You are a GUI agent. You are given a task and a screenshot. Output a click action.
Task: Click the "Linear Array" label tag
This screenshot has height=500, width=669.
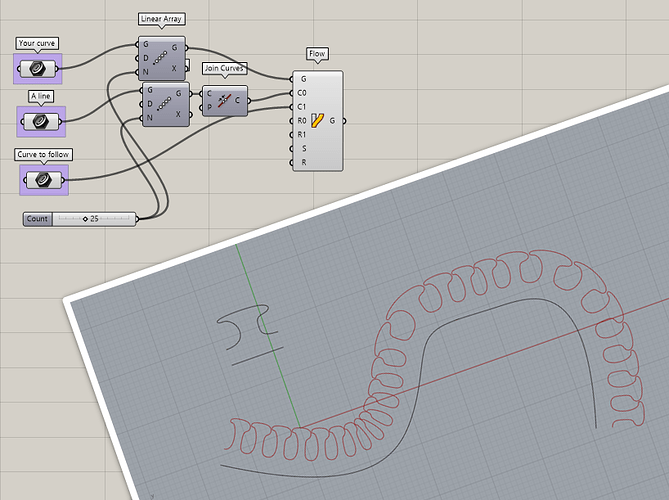[161, 19]
